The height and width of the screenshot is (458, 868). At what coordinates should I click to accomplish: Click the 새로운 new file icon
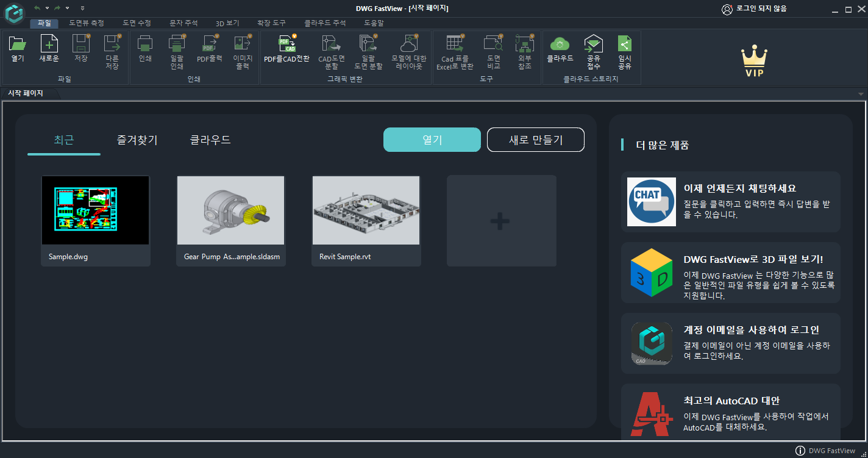coord(49,43)
